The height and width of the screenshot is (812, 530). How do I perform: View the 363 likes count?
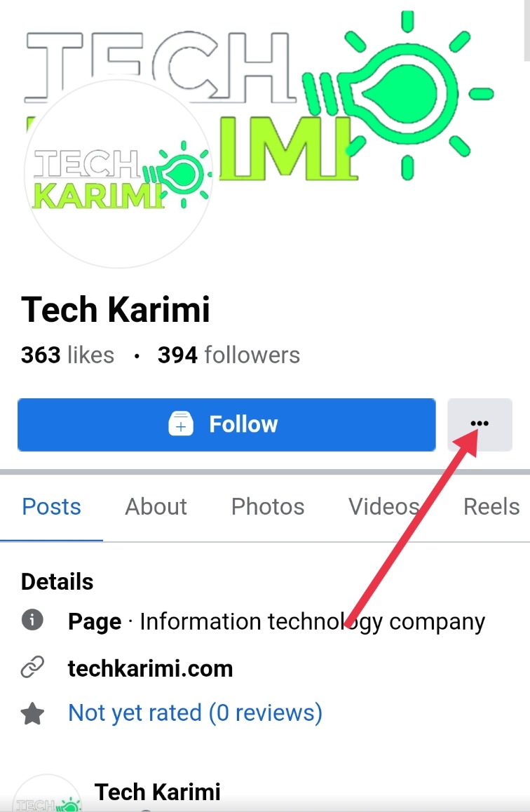(x=67, y=356)
